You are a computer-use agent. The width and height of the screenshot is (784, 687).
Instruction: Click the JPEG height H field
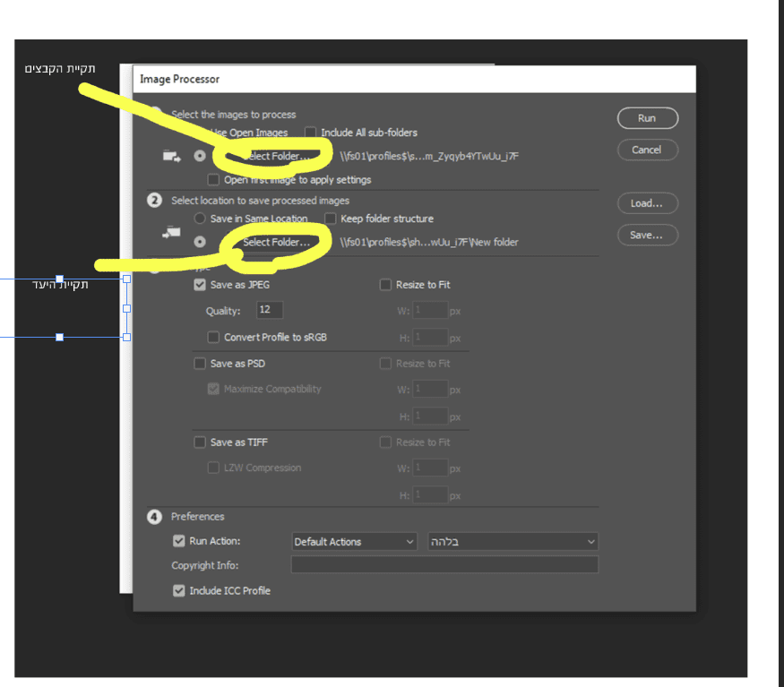coord(430,337)
